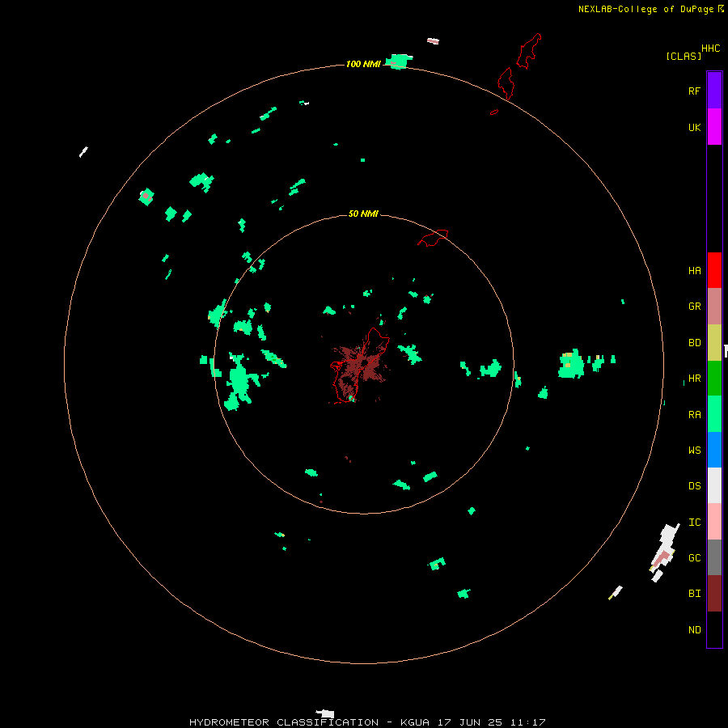
Task: Click the IC legend label
Action: 694,523
